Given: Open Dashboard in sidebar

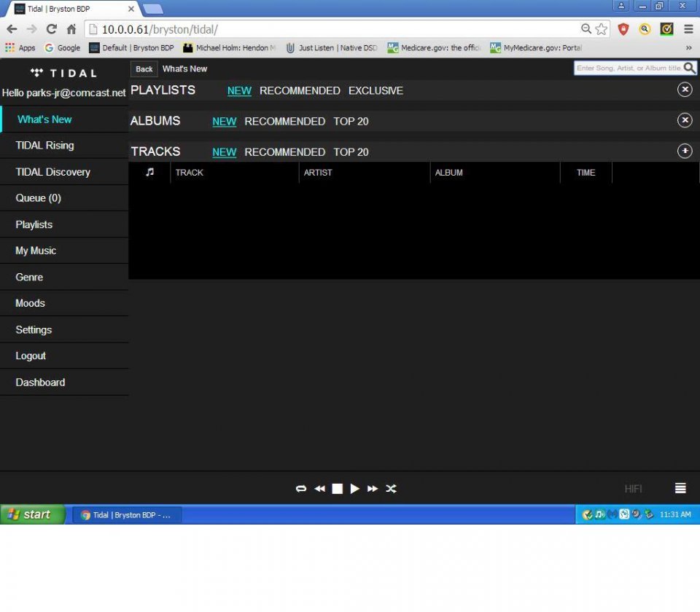Looking at the screenshot, I should click(x=64, y=382).
